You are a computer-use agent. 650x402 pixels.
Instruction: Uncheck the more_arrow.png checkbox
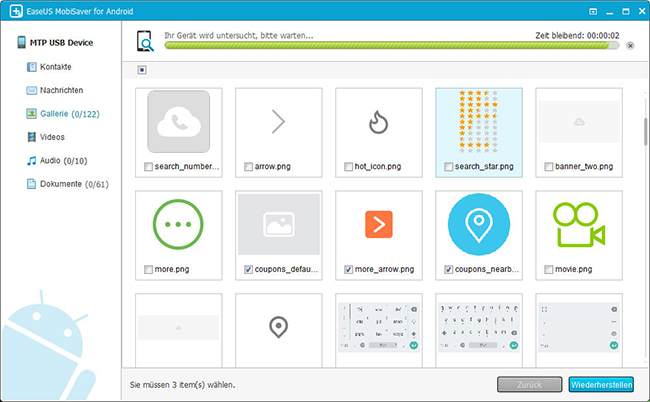348,270
